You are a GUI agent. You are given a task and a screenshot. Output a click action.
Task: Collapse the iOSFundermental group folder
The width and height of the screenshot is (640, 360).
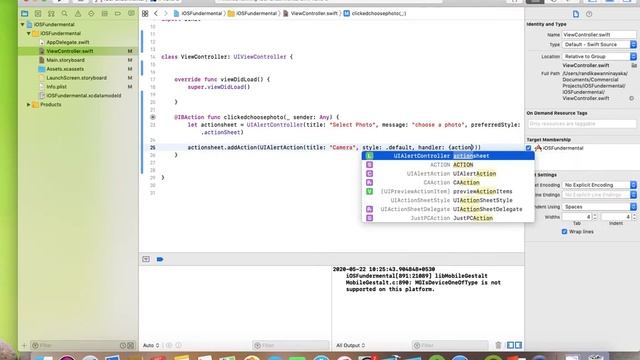click(x=29, y=33)
